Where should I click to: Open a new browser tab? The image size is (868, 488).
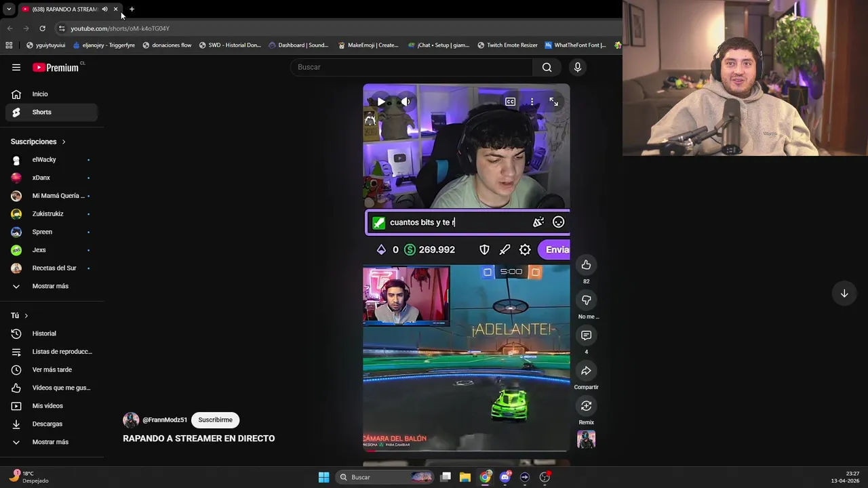click(132, 9)
